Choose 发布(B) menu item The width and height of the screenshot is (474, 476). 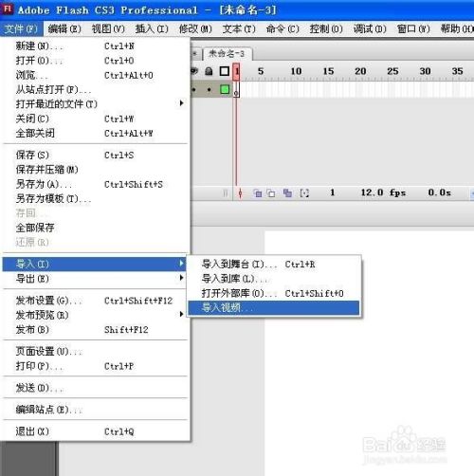[x=95, y=330]
